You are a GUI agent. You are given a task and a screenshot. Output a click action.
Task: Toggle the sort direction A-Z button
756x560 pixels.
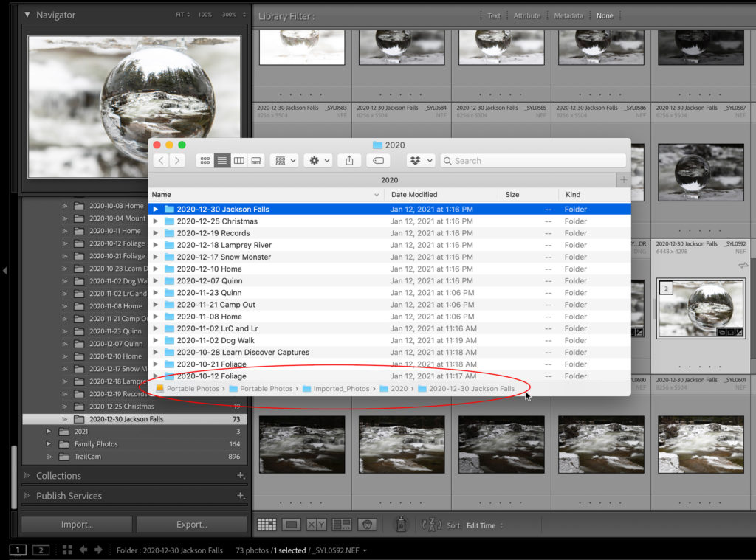click(431, 525)
